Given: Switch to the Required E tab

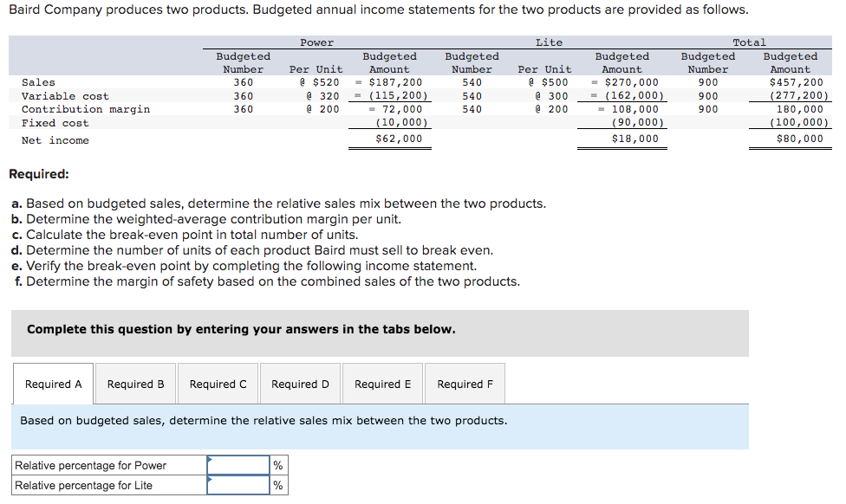Looking at the screenshot, I should point(382,384).
